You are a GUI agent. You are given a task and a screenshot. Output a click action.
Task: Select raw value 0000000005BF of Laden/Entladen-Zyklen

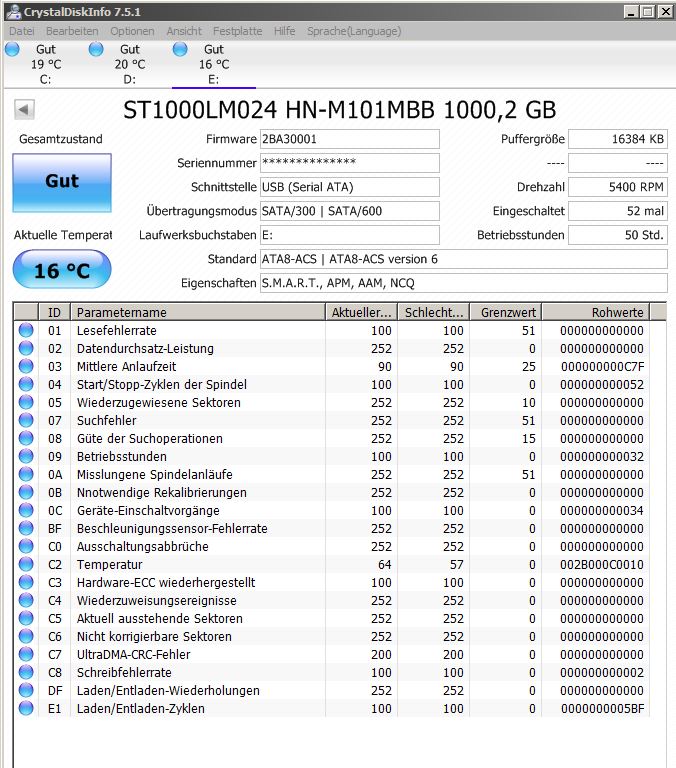(x=603, y=709)
